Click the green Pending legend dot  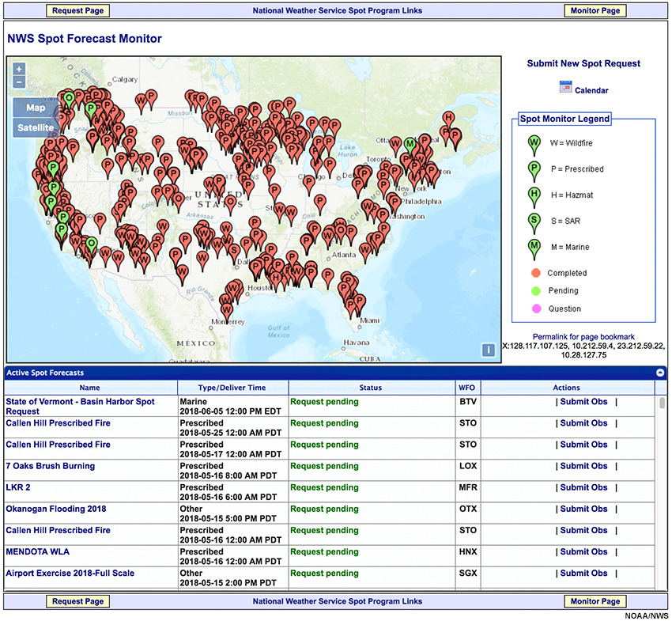point(536,291)
